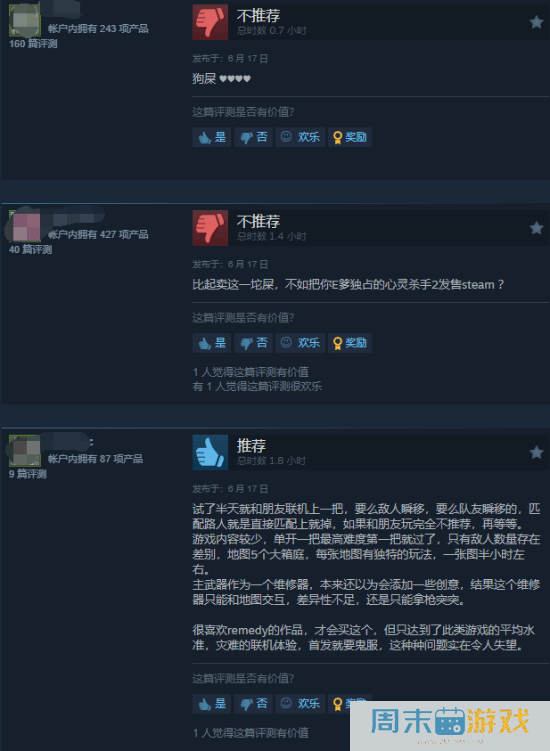Viewport: 550px width, 751px height.
Task: Vote 否 on the 心灵杀手2 review
Action: (x=253, y=343)
